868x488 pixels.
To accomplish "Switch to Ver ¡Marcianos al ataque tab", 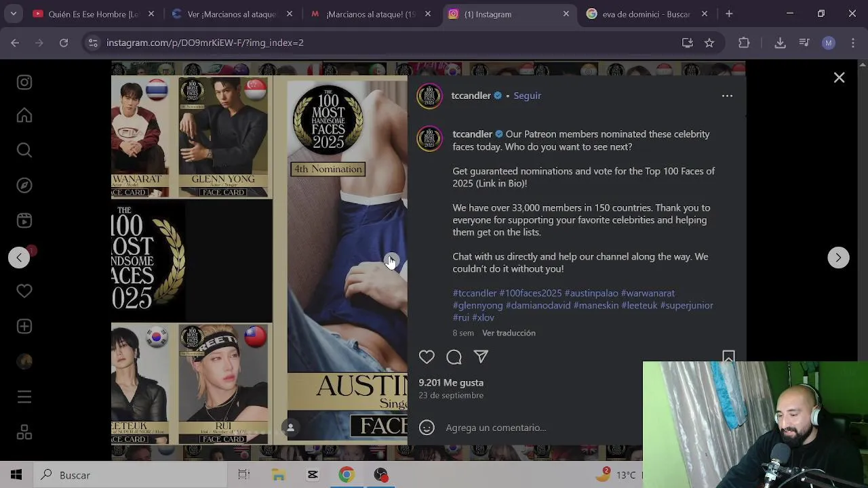I will (233, 14).
